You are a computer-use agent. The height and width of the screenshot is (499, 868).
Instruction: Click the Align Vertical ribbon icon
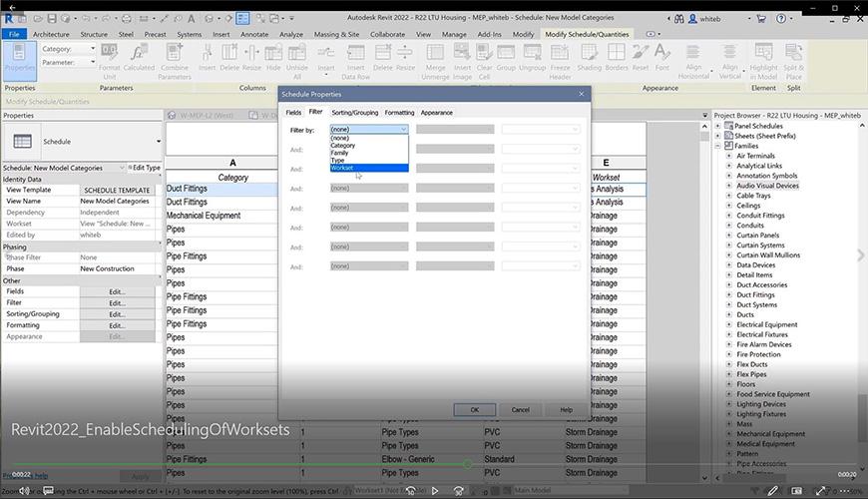coord(729,62)
